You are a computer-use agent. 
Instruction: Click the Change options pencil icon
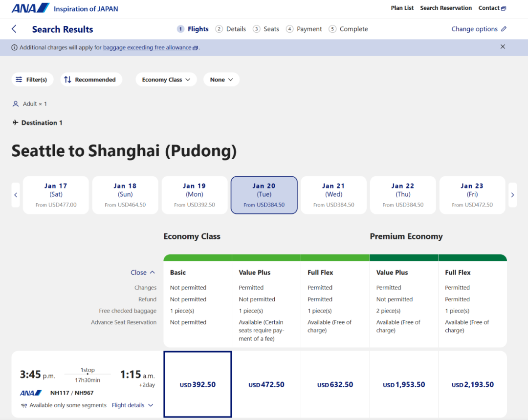tap(504, 29)
